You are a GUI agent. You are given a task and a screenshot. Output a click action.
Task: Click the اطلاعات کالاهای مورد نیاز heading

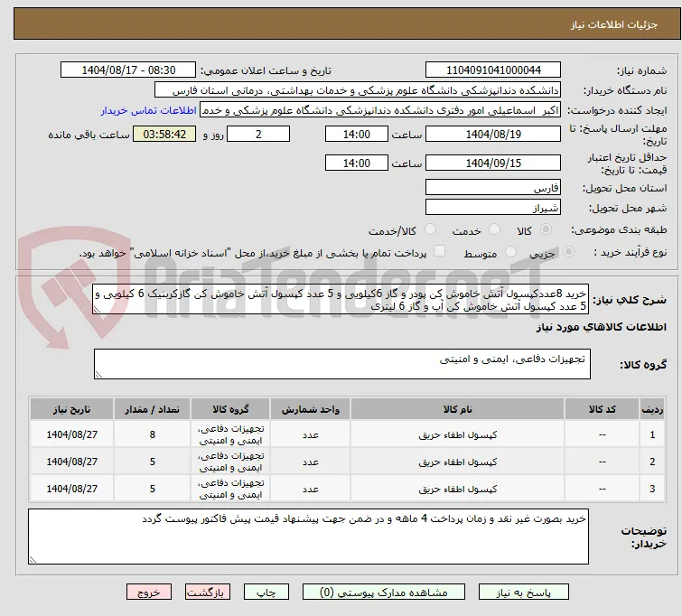click(601, 327)
